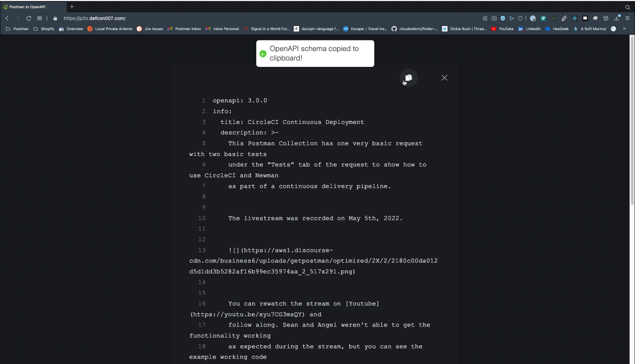The width and height of the screenshot is (635, 364).
Task: Open the LinkedIn bookmark
Action: click(x=529, y=29)
